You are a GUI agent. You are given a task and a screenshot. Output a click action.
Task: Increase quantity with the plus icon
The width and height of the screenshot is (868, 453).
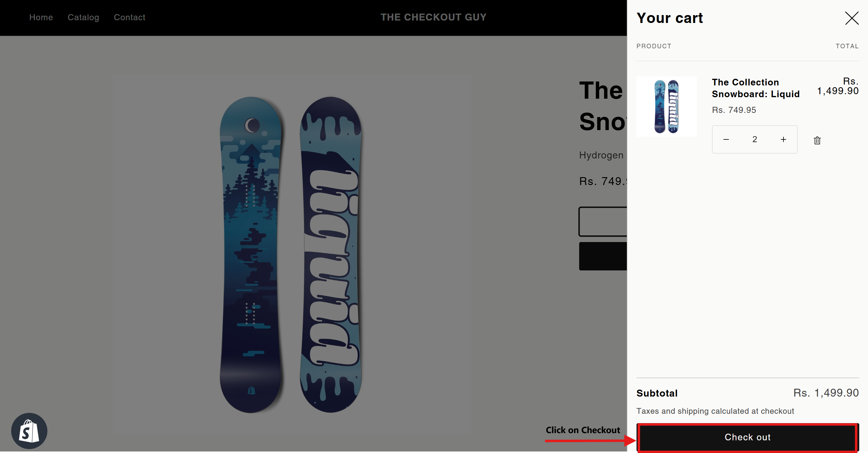783,139
